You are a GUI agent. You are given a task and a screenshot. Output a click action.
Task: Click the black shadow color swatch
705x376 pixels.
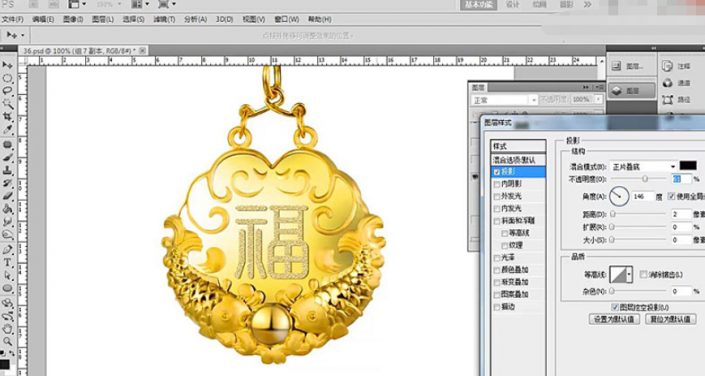[x=688, y=166]
